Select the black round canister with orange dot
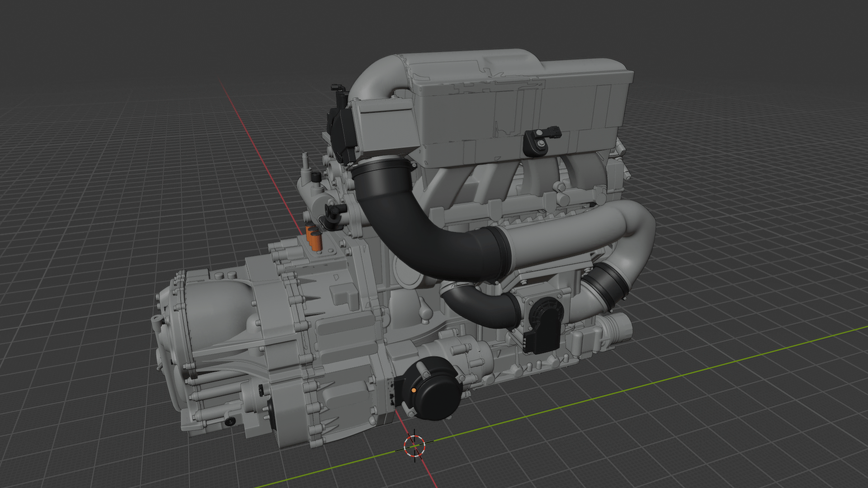The width and height of the screenshot is (868, 488). pyautogui.click(x=432, y=389)
